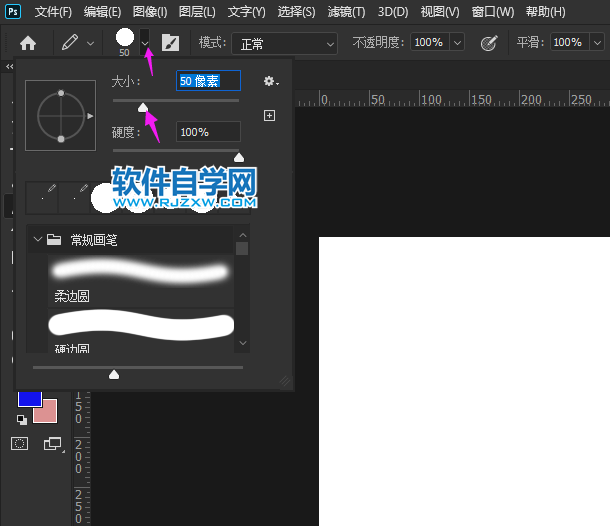Toggle pressure-for-opacity tablet icon

[489, 43]
